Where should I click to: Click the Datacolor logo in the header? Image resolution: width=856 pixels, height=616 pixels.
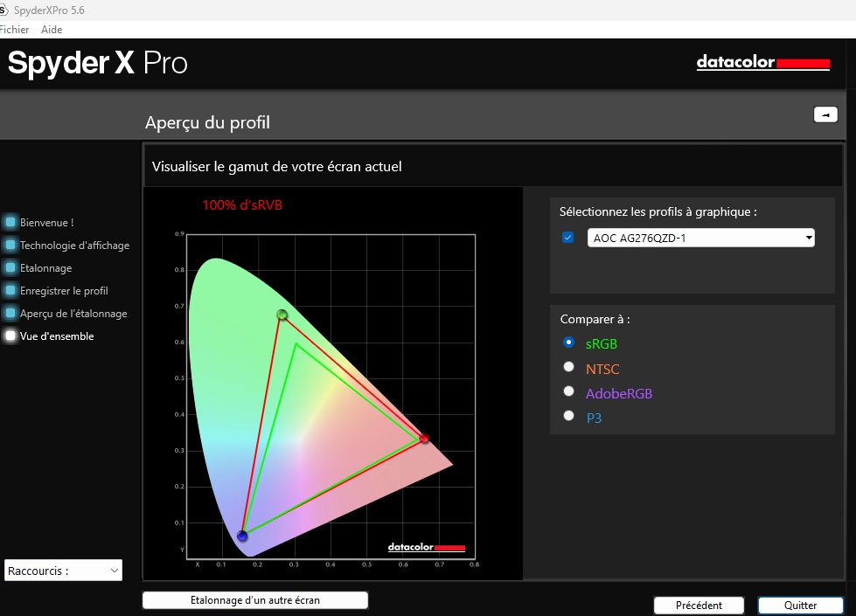tap(762, 63)
